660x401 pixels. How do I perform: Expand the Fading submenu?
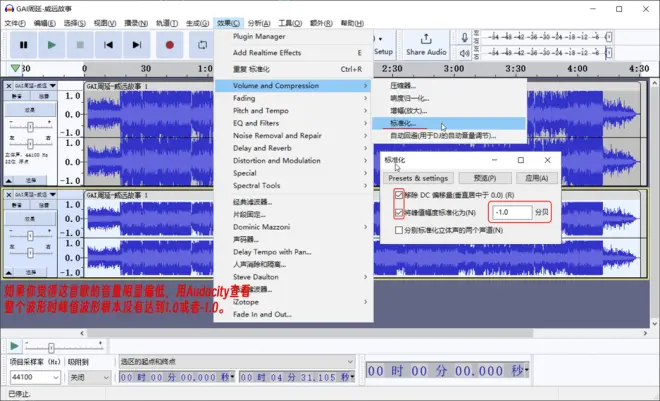[x=293, y=98]
